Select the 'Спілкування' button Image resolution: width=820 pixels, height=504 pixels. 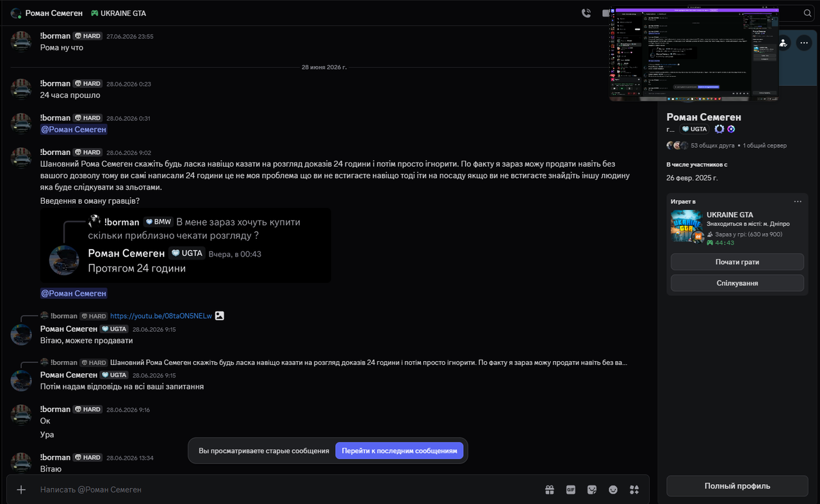coord(737,283)
